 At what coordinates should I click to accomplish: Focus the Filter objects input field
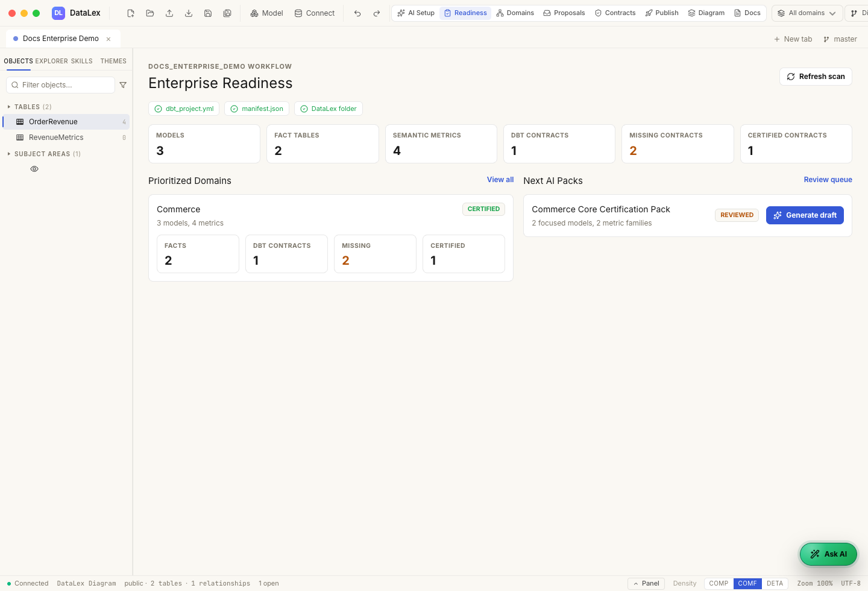pos(60,85)
